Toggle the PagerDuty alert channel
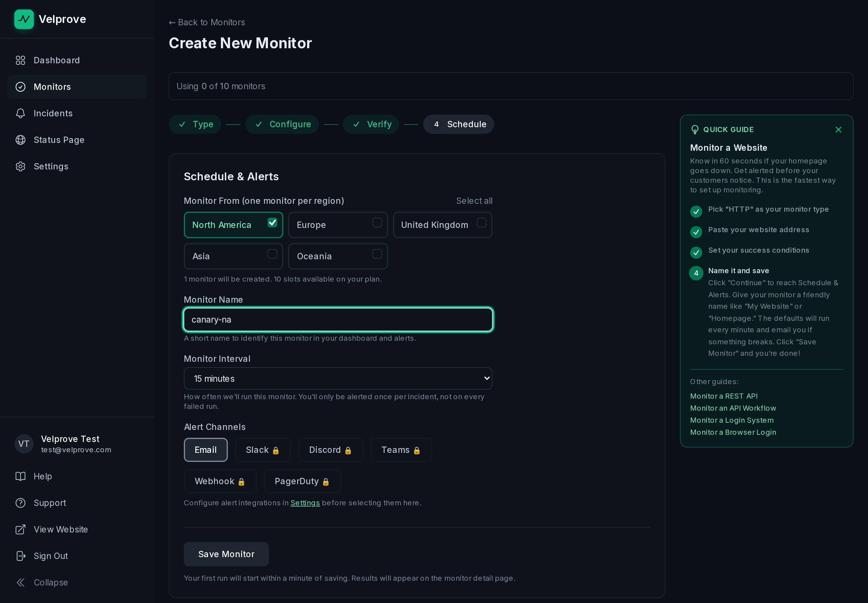This screenshot has height=603, width=868. (x=302, y=481)
